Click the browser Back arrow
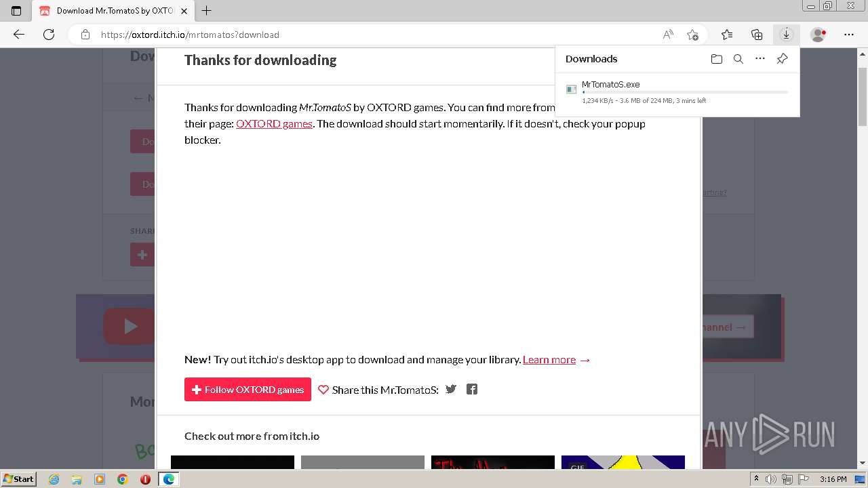The width and height of the screenshot is (868, 488). tap(19, 35)
